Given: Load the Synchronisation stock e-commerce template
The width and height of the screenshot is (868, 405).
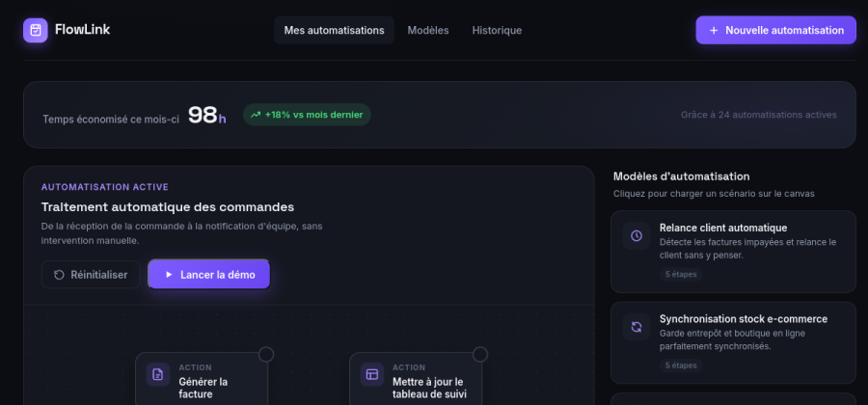Looking at the screenshot, I should tap(733, 342).
